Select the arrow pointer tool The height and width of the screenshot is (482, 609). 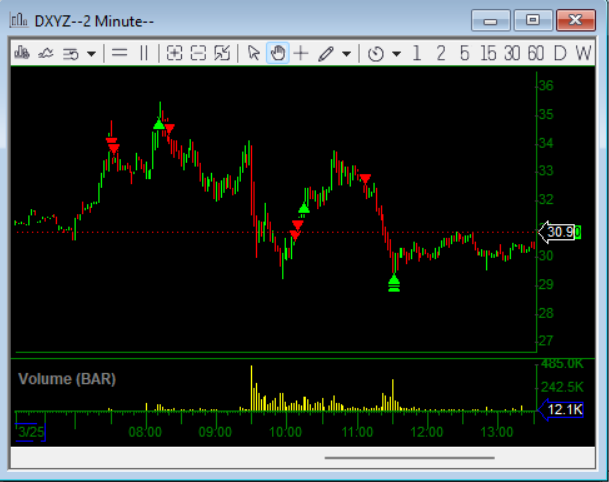[254, 53]
